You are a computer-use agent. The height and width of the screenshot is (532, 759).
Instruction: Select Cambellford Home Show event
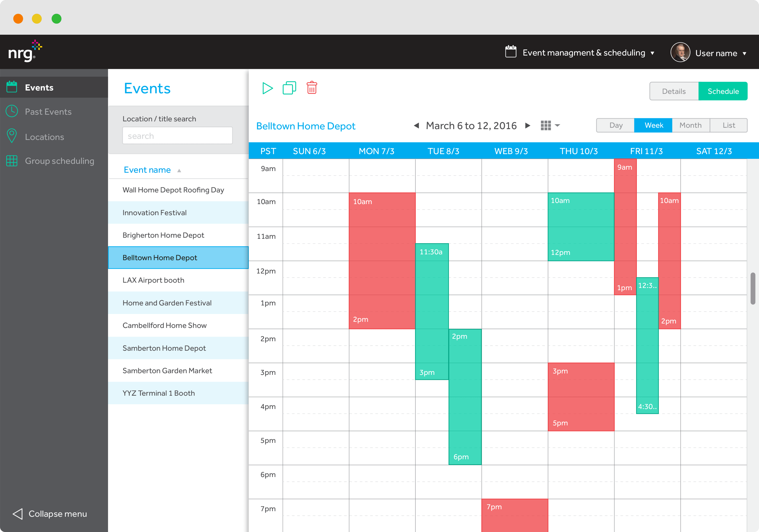(179, 325)
